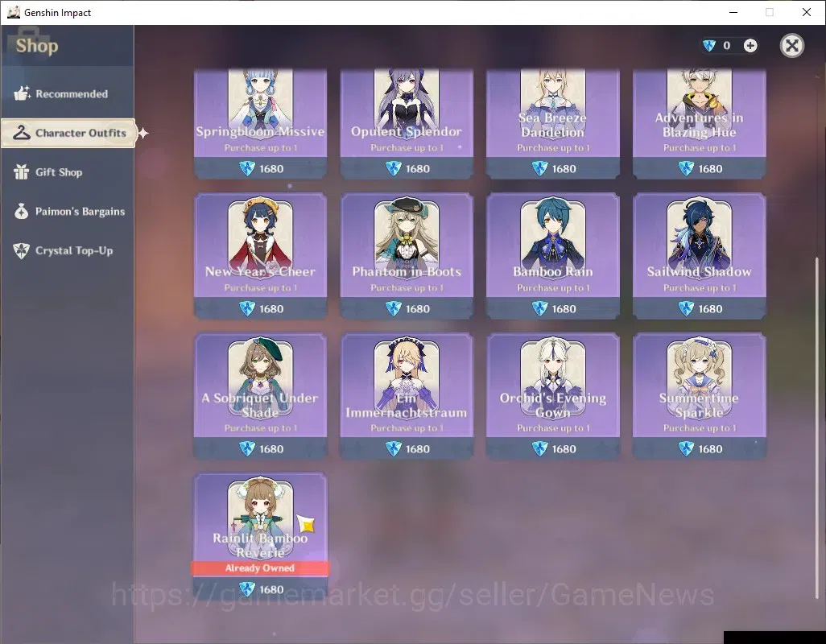Screen dimensions: 826x644
Task: Click the 1680 price of Summertime Sparkle
Action: pos(711,449)
